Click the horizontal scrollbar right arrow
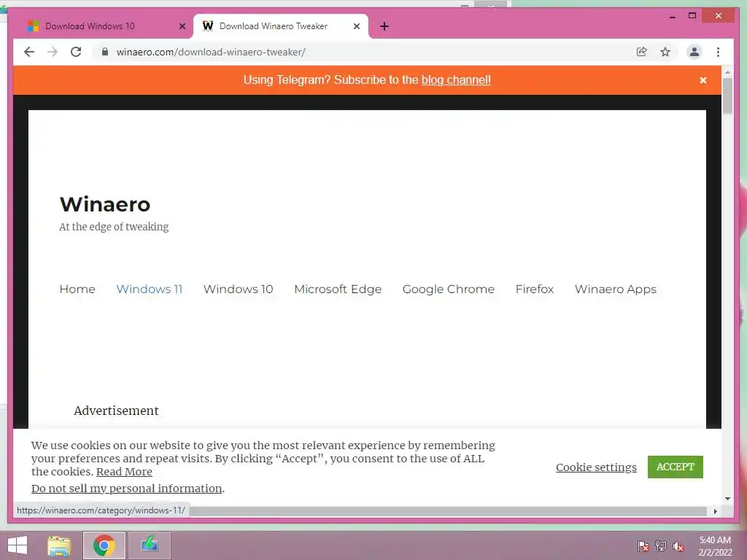Screen dimensions: 747x560 point(715,511)
